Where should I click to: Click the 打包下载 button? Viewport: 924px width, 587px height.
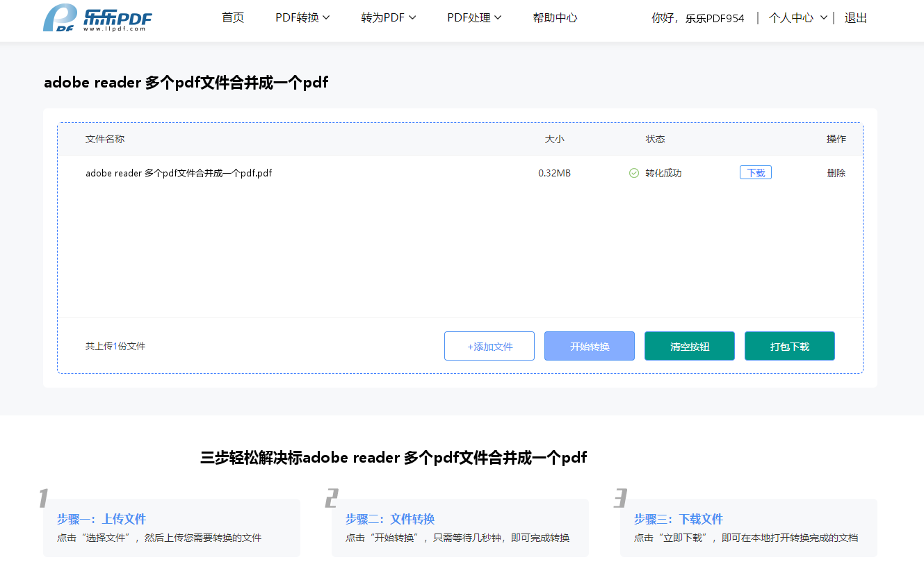coord(790,346)
